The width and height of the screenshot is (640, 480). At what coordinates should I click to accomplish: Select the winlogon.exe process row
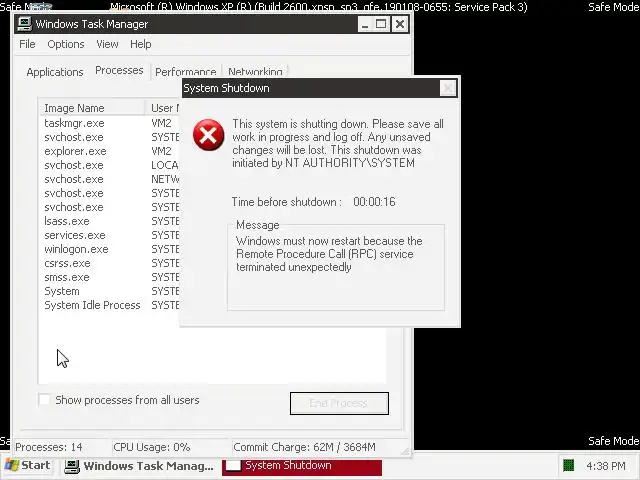coord(110,249)
